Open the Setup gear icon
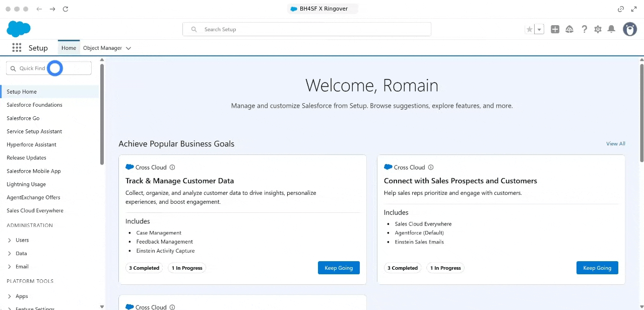 [x=598, y=29]
